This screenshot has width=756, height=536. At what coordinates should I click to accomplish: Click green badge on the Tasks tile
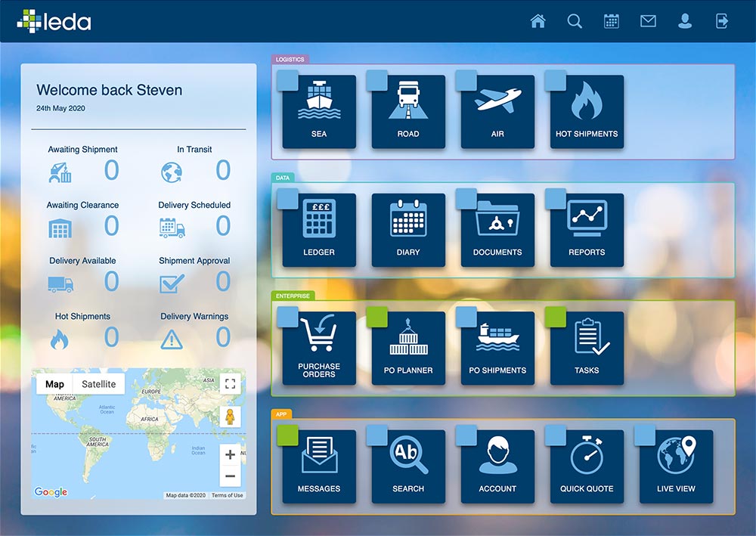pyautogui.click(x=556, y=317)
